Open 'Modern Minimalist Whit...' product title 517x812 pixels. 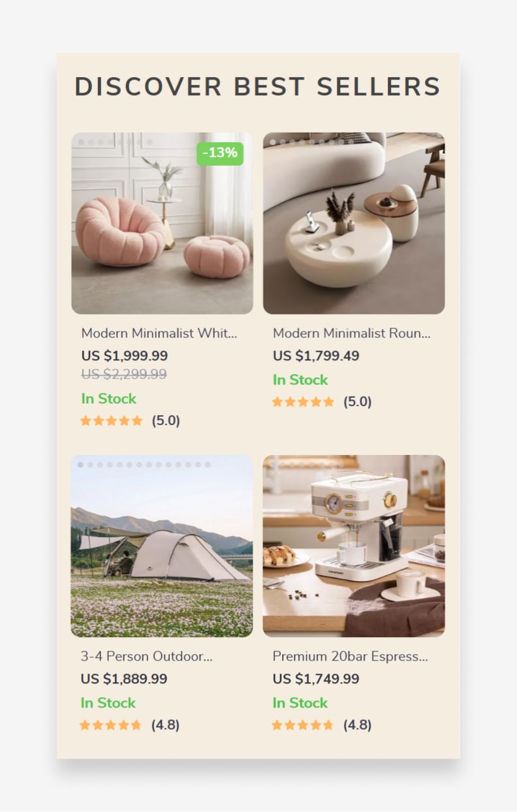point(159,333)
